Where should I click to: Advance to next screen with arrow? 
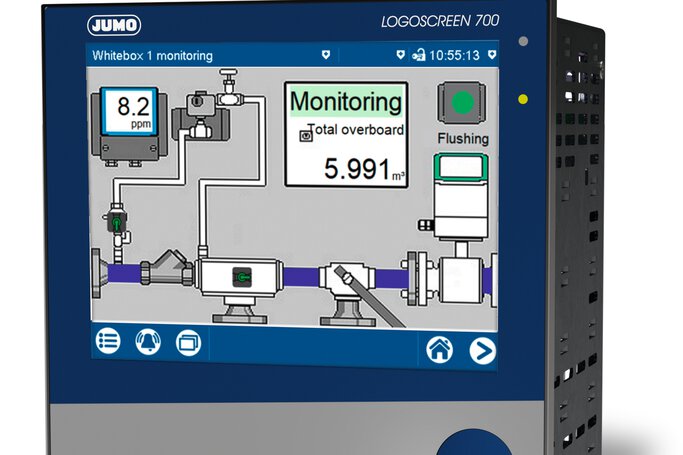coord(483,351)
